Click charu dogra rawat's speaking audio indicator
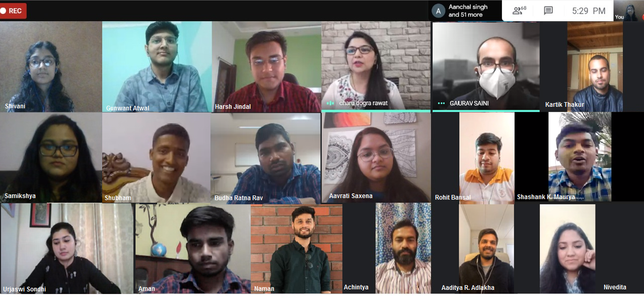This screenshot has height=298, width=644. (330, 103)
